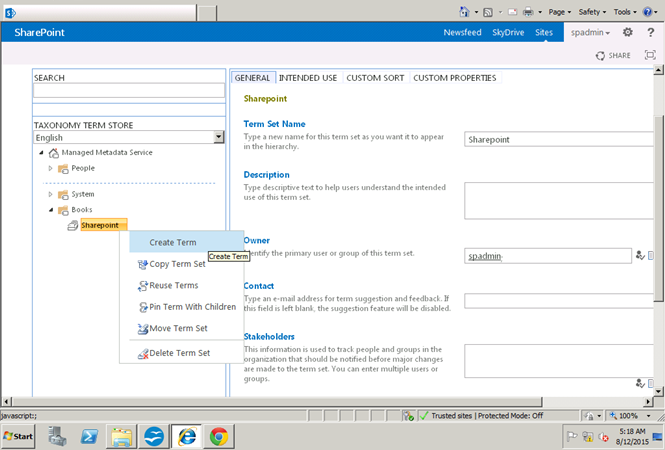The height and width of the screenshot is (450, 665).
Task: Open the SharePoint settings gear
Action: (628, 32)
